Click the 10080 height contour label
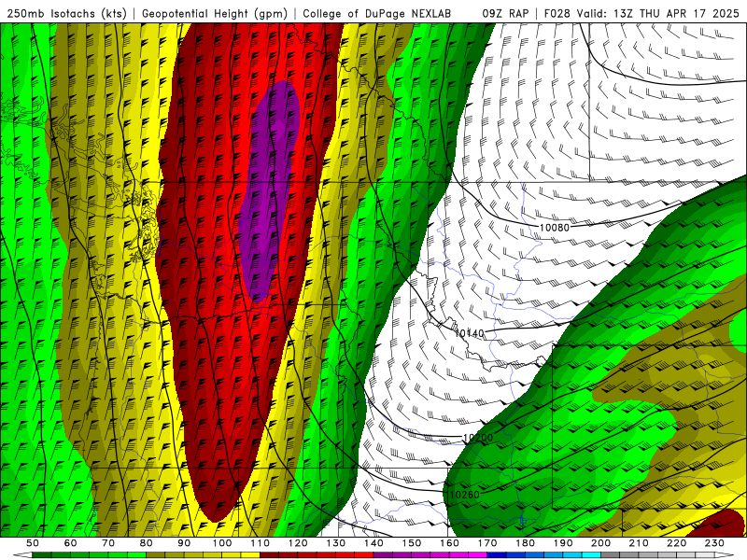 coord(554,228)
